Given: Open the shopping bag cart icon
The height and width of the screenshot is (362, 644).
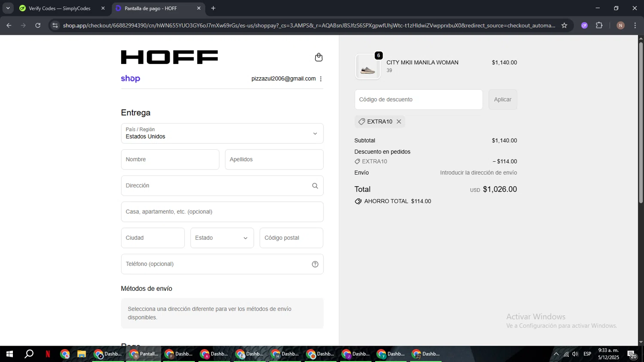Looking at the screenshot, I should coord(319,57).
